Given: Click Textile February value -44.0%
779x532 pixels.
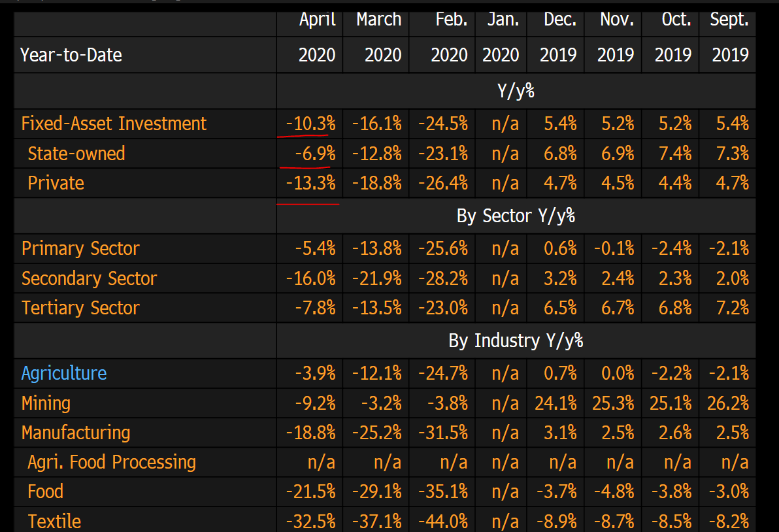Looking at the screenshot, I should pyautogui.click(x=443, y=522).
